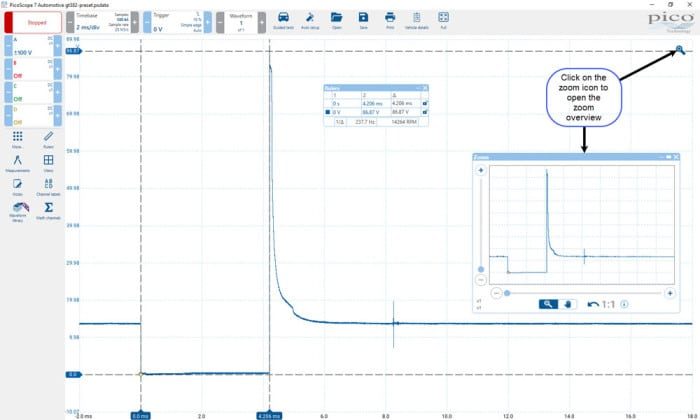Decrease trigger level with minus button
This screenshot has height=420, width=700.
tap(147, 22)
